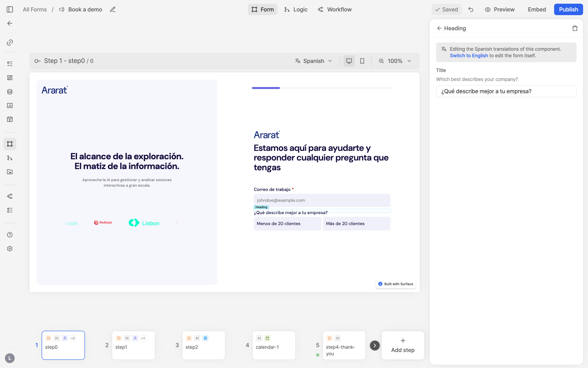This screenshot has height=368, width=588.
Task: Delete the Heading component with trash icon
Action: [x=575, y=28]
